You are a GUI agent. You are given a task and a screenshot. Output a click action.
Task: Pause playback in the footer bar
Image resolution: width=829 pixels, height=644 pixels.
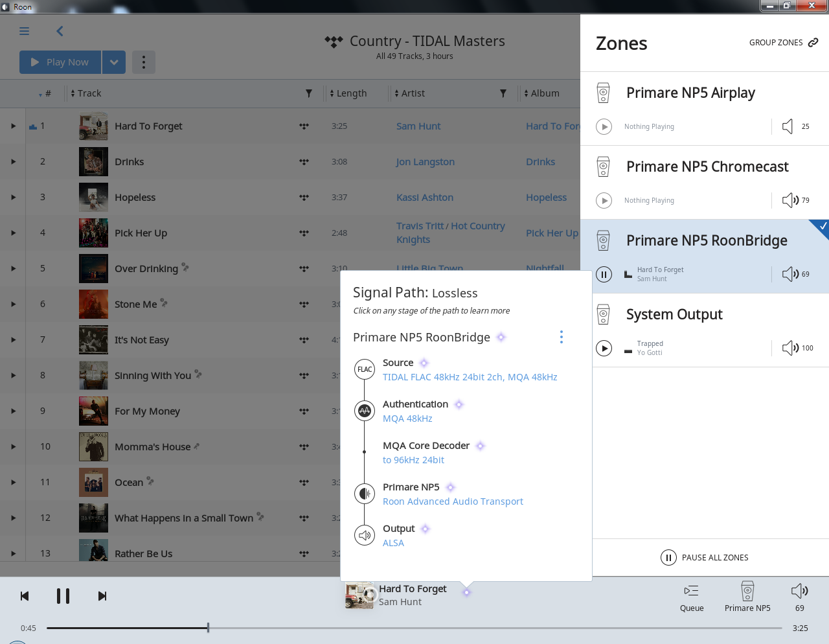coord(63,596)
